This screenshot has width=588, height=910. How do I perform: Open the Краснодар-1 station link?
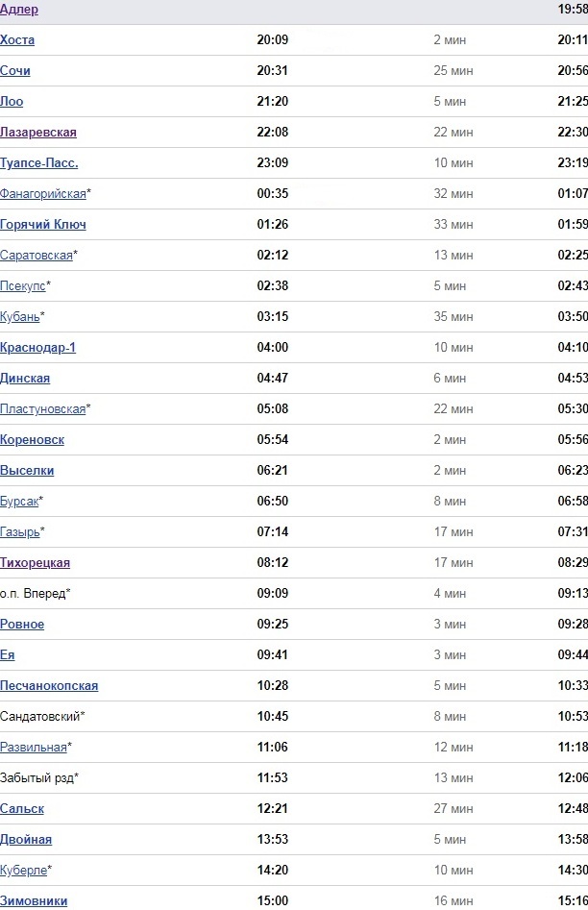tap(38, 348)
